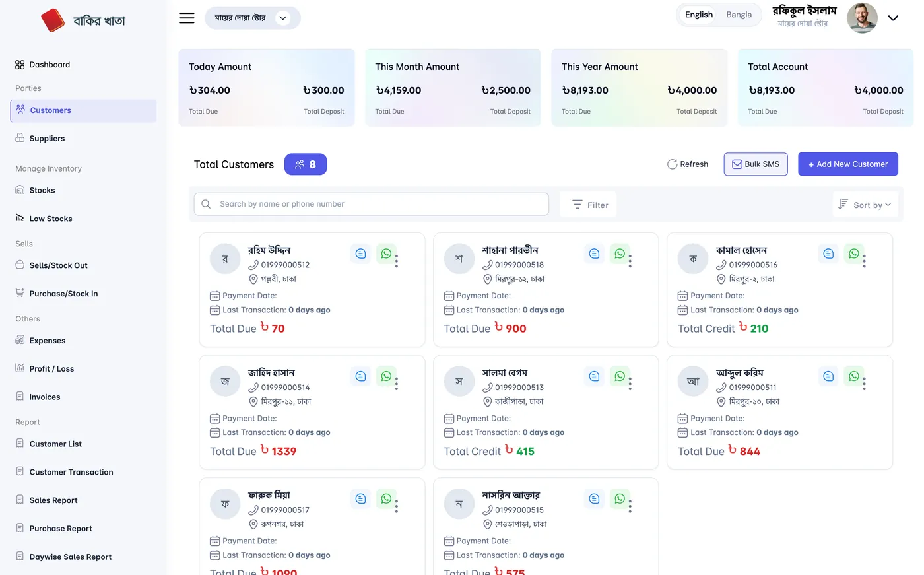Open WhatsApp for the 01999000512 customer card
The width and height of the screenshot is (924, 575).
click(386, 254)
